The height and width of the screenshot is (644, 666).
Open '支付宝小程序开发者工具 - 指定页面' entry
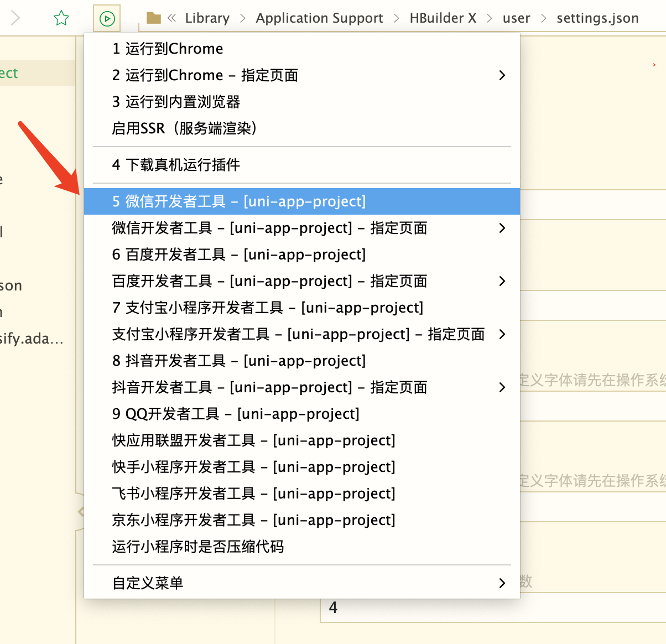coord(302,334)
